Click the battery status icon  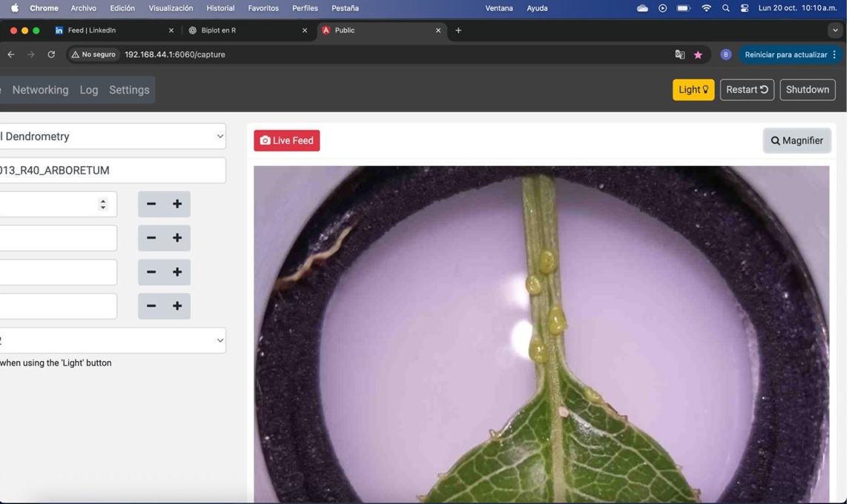point(684,8)
